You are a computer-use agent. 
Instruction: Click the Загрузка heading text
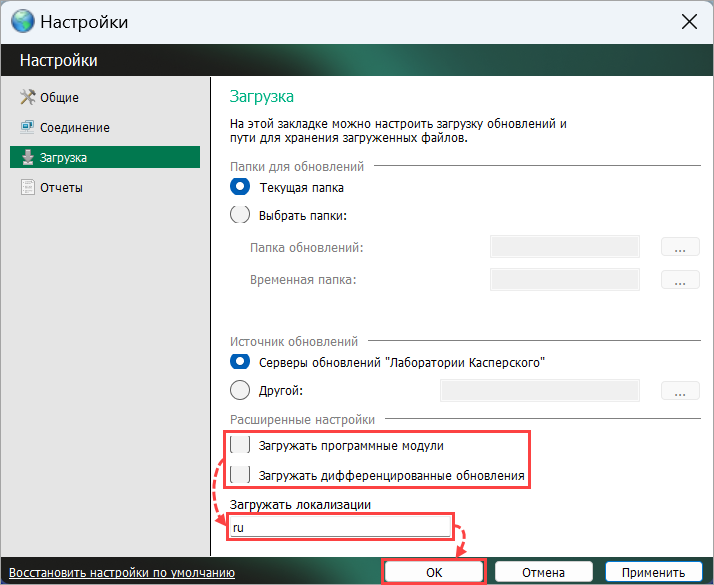point(261,97)
